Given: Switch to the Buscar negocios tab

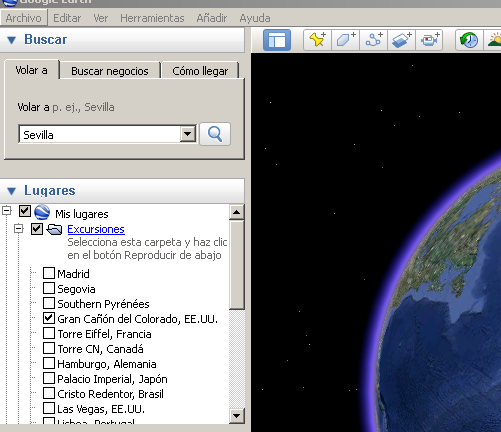Looking at the screenshot, I should (110, 71).
